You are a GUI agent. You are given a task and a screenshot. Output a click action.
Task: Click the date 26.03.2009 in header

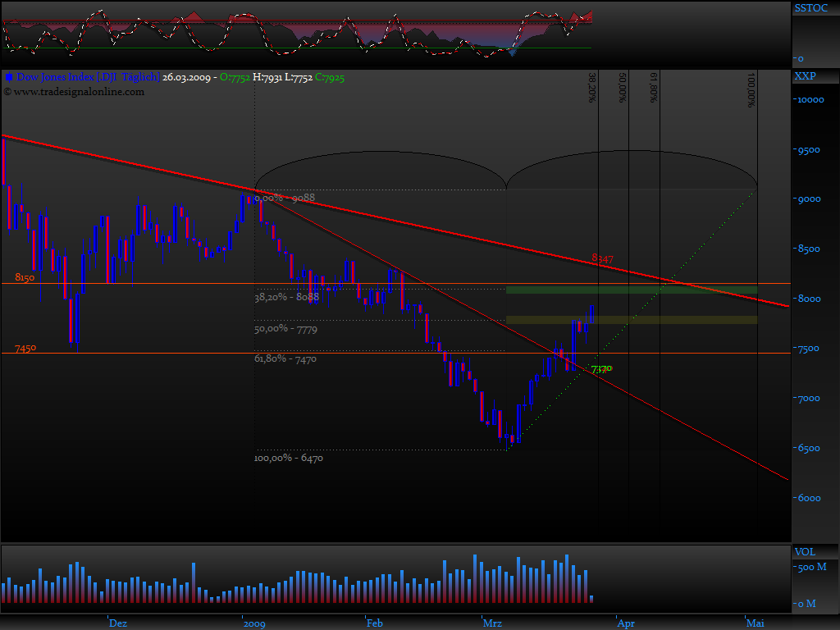pos(186,77)
